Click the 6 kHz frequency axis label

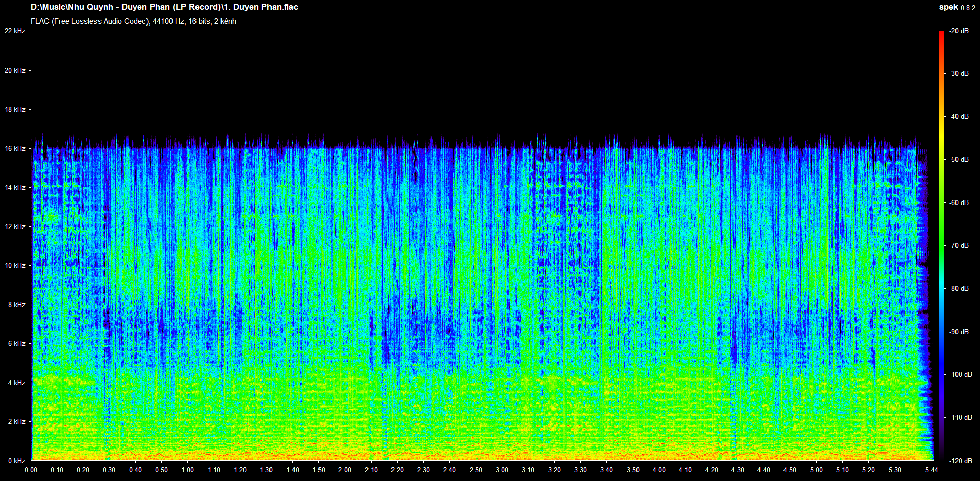16,343
